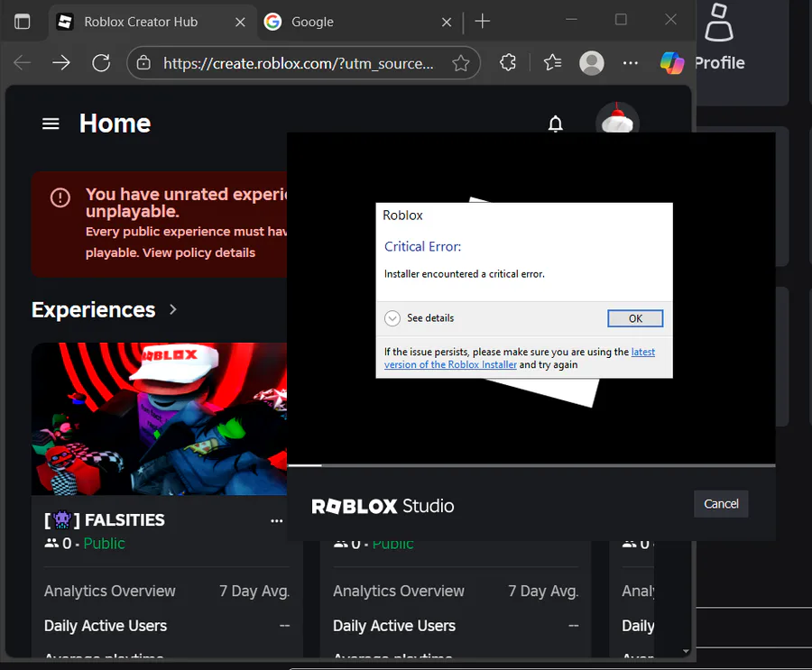Expand the Experiences section arrow
Image resolution: width=812 pixels, height=670 pixels.
coord(173,309)
